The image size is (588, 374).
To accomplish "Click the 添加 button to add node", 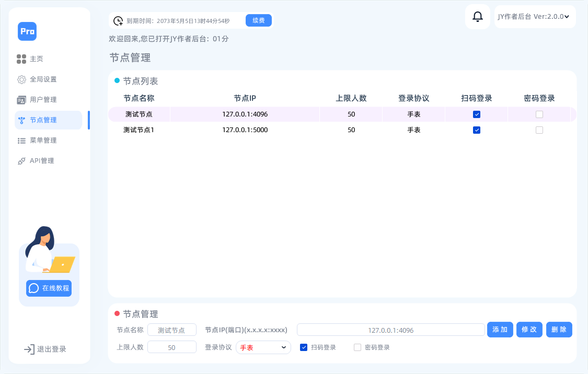I will tap(500, 330).
